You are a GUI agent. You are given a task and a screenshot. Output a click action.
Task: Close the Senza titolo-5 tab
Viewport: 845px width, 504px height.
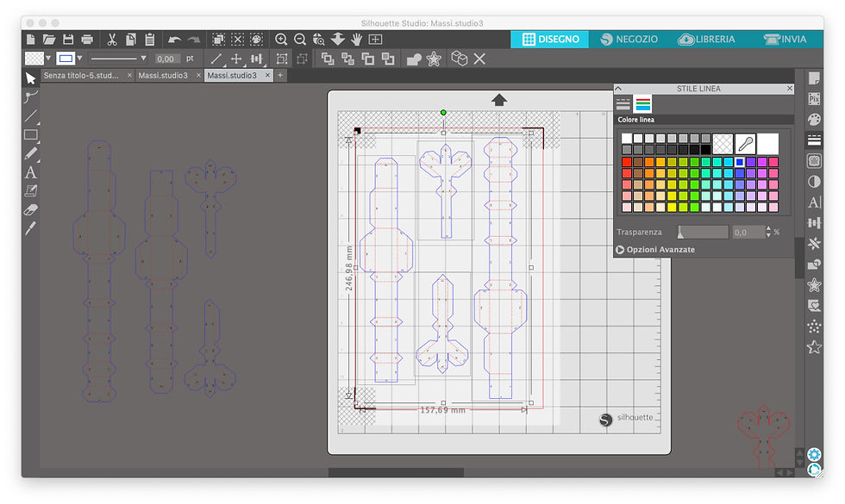[x=129, y=76]
